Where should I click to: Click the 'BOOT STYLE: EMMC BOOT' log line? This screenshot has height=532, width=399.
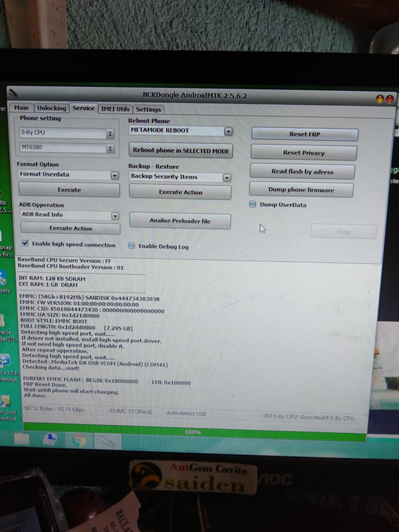(x=54, y=321)
